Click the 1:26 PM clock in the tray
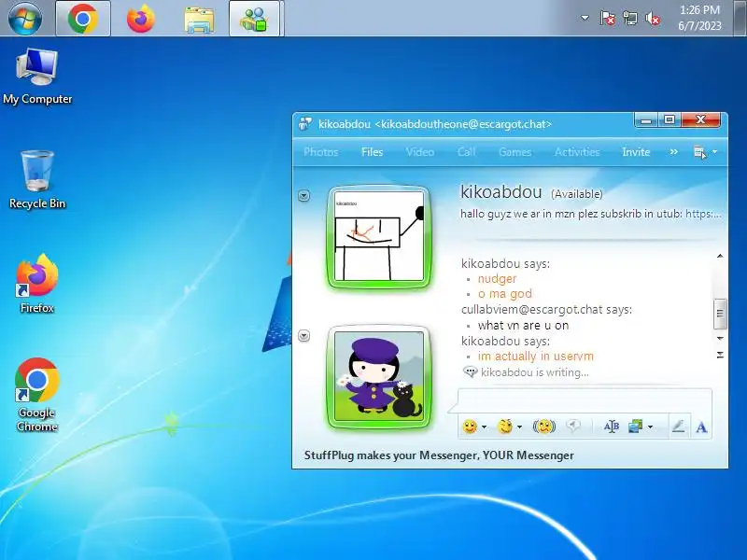747x560 pixels. pyautogui.click(x=699, y=10)
